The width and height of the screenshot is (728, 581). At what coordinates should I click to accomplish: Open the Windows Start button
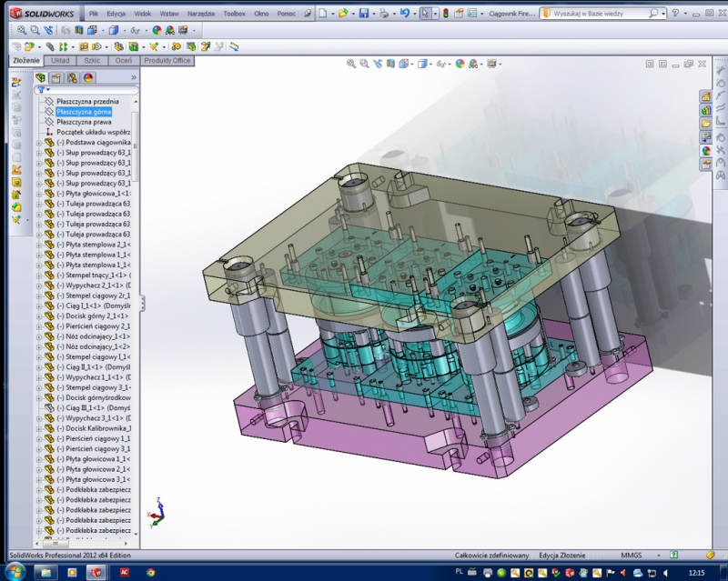coord(16,572)
